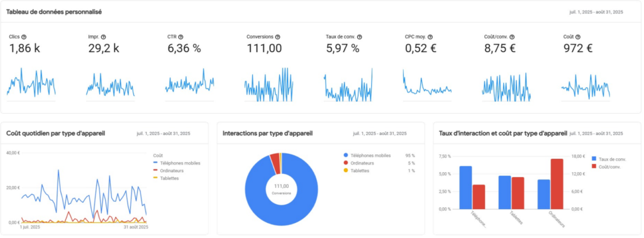Click the yellow Tablettes legend dot in donut chart
644x238 pixels.
pos(345,170)
